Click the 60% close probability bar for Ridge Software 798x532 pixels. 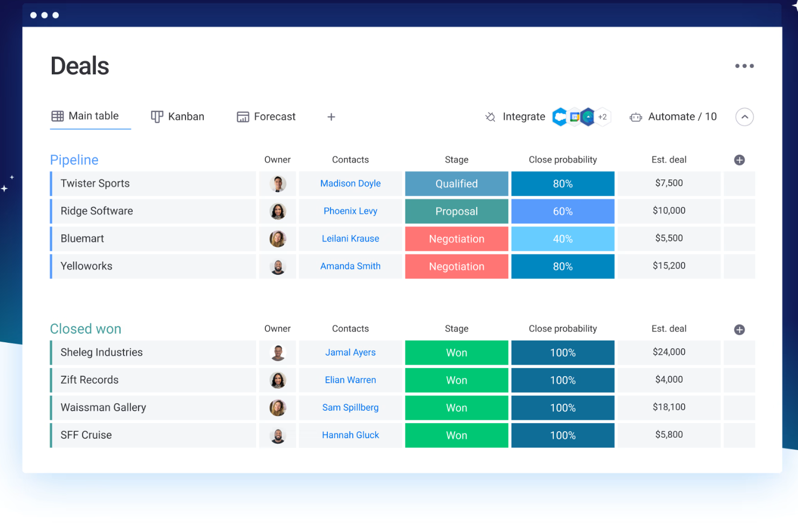(x=562, y=211)
